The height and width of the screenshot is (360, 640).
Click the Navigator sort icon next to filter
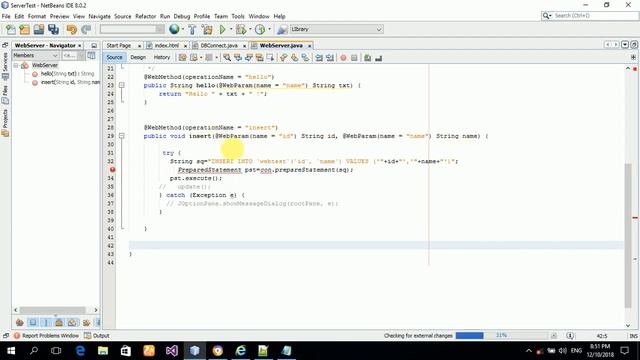coord(91,55)
